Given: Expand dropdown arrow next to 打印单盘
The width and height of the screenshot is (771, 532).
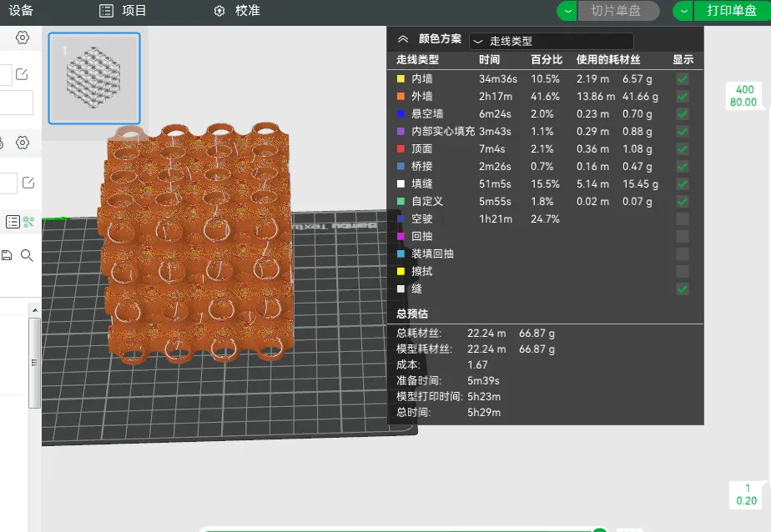Looking at the screenshot, I should pyautogui.click(x=683, y=11).
